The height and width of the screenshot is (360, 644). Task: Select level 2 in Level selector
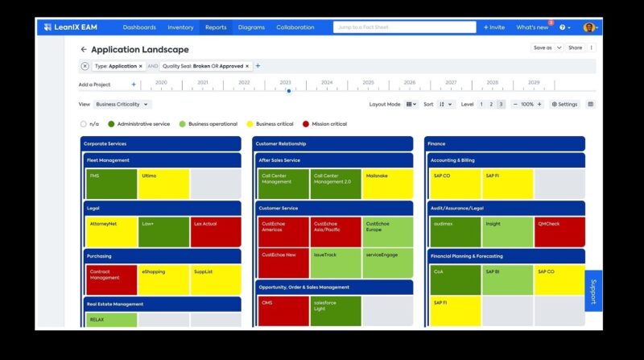(x=491, y=104)
